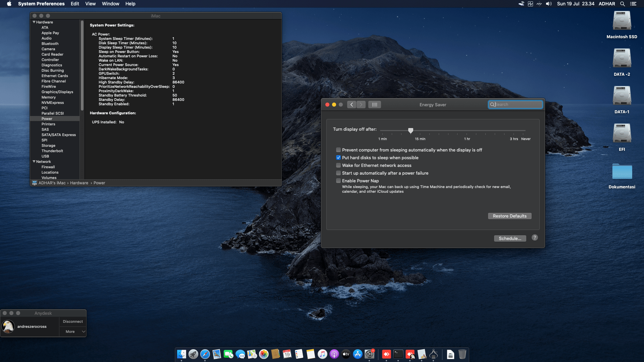The width and height of the screenshot is (644, 362).
Task: Expand the More dropdown in Anydesk
Action: [73, 331]
